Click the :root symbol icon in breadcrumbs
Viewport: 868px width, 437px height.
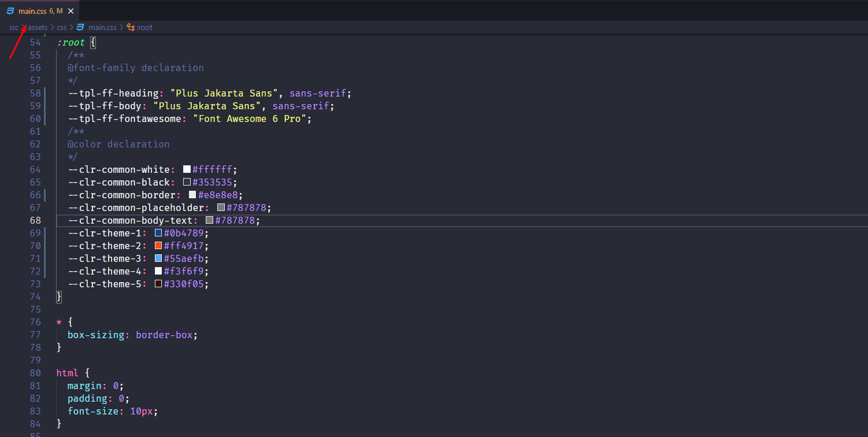pyautogui.click(x=131, y=27)
